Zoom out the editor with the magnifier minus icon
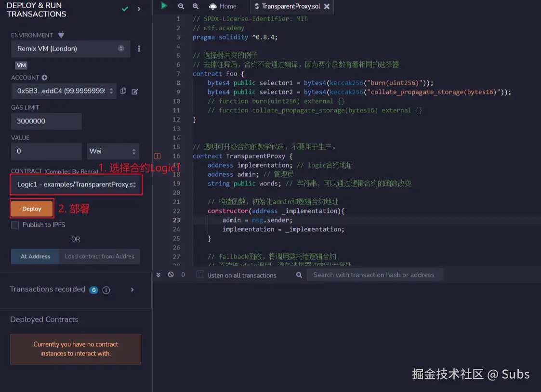541x392 pixels. pos(181,6)
